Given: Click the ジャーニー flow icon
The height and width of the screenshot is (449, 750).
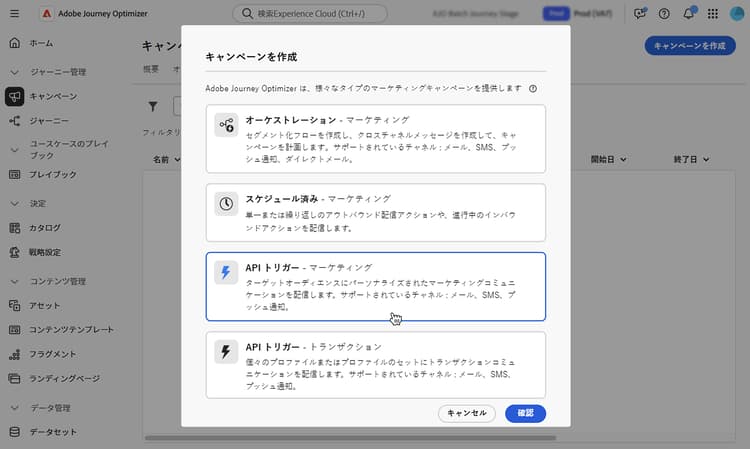Looking at the screenshot, I should 15,120.
